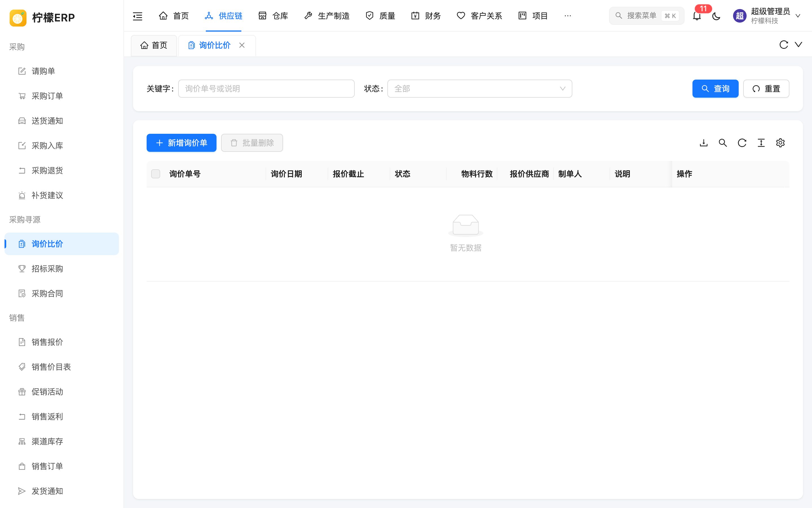
Task: Click the 批量删除 button
Action: pos(252,143)
